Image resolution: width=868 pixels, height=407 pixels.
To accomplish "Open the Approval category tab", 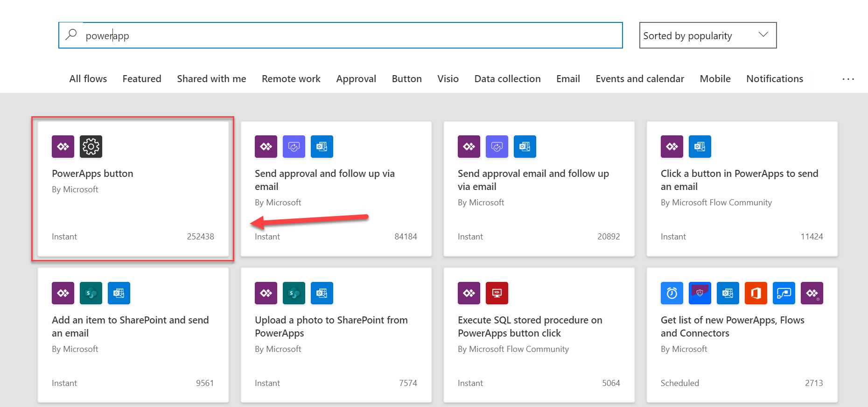I will 356,79.
